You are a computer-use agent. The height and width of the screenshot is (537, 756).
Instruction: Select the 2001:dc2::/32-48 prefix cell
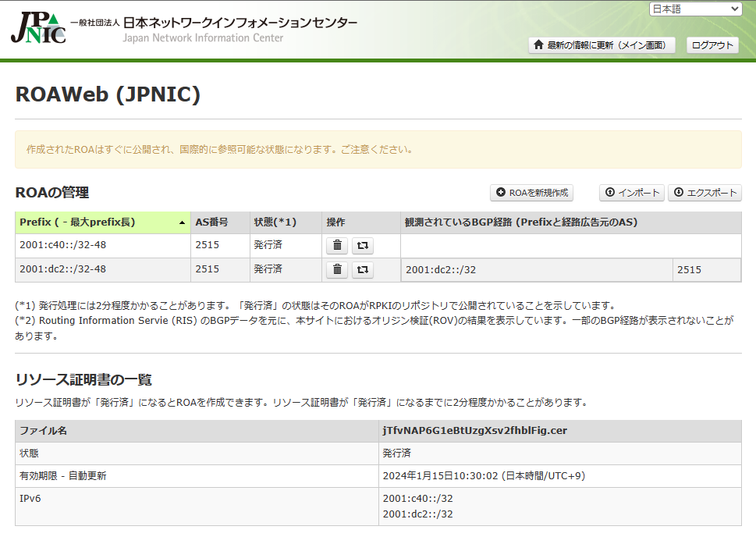103,269
